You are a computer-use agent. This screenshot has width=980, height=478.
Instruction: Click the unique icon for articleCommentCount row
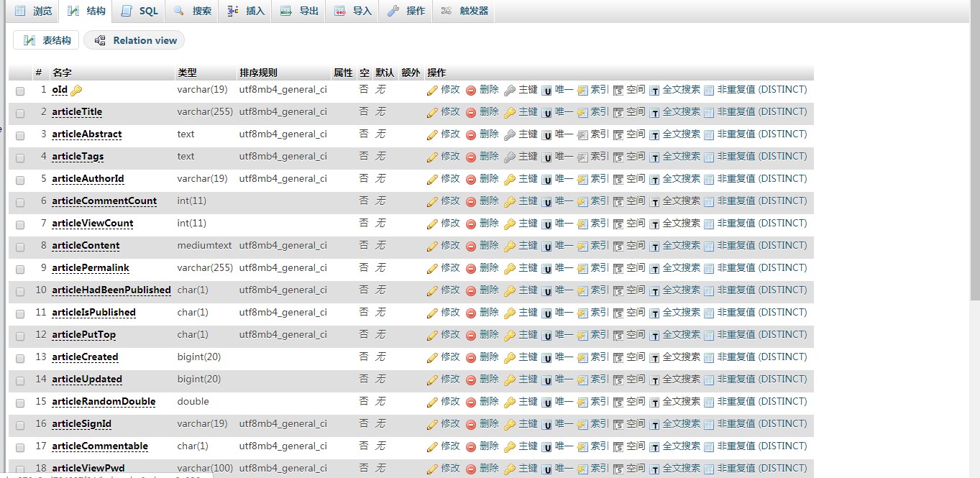point(546,202)
